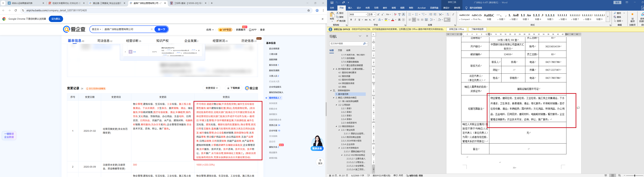
Task: Clear the aiqicha search box text
Action: click(152, 29)
